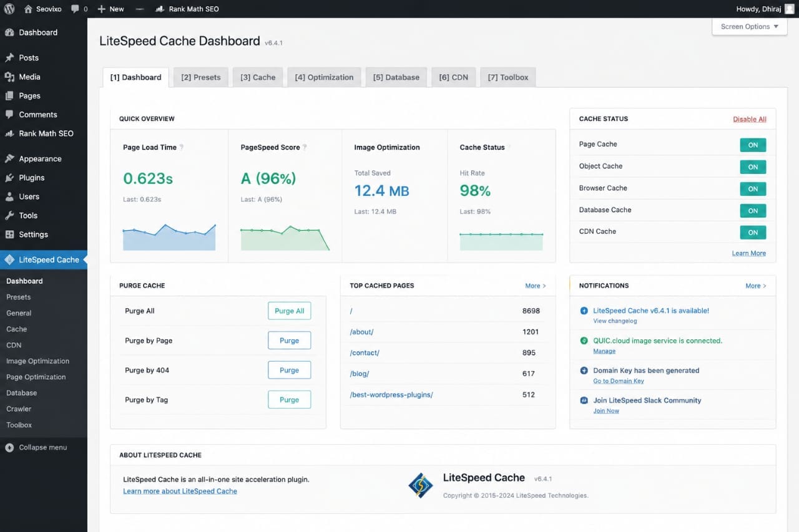Screen dimensions: 799x532
Task: Toggle the Object Cache switch
Action: (753, 167)
